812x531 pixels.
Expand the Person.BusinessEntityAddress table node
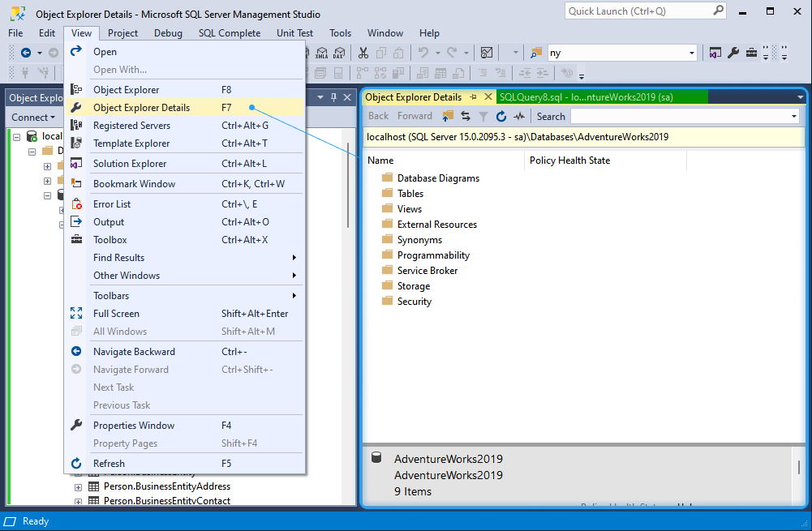click(78, 487)
